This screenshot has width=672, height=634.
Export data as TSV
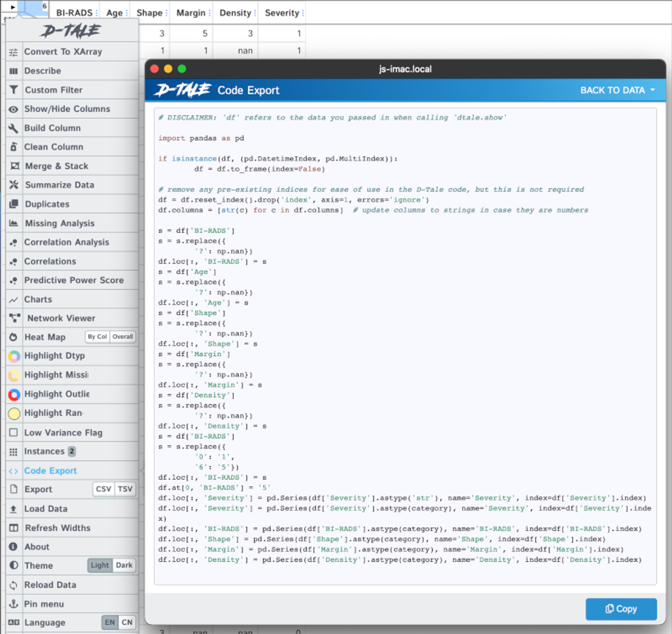coord(125,489)
